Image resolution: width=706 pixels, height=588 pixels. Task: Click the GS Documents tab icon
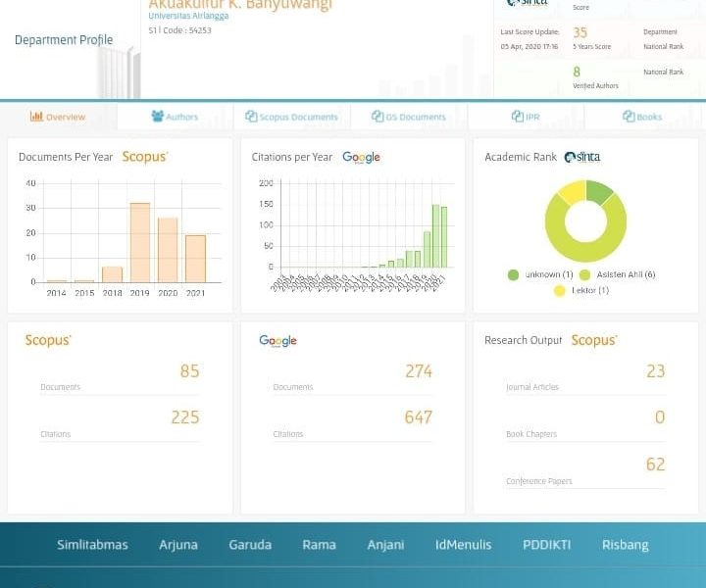click(378, 117)
